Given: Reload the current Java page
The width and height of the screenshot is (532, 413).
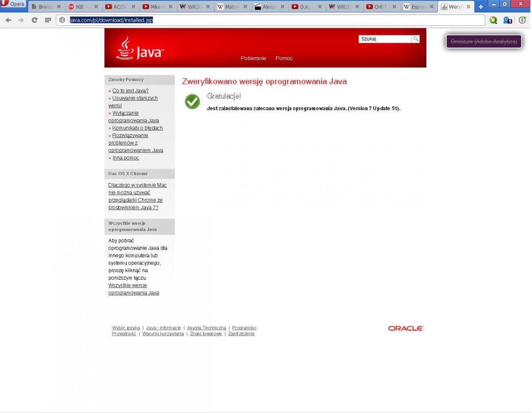Looking at the screenshot, I should pos(35,20).
